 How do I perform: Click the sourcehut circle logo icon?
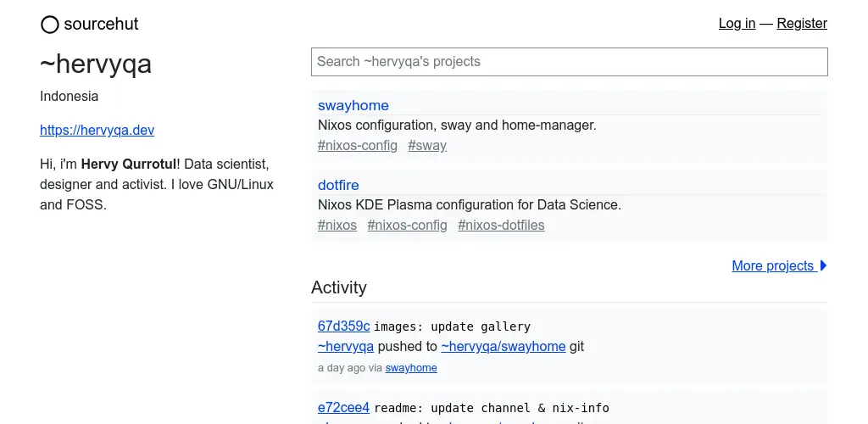[x=49, y=25]
